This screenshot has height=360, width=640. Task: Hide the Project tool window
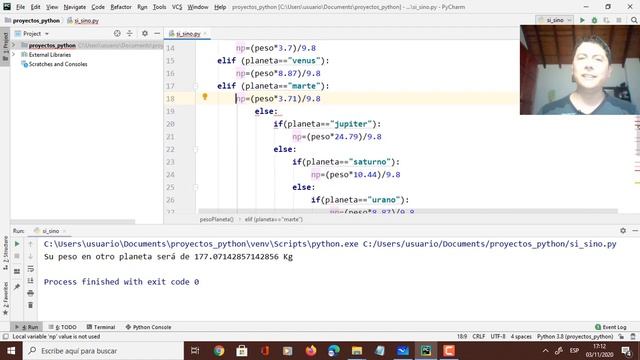click(x=157, y=33)
